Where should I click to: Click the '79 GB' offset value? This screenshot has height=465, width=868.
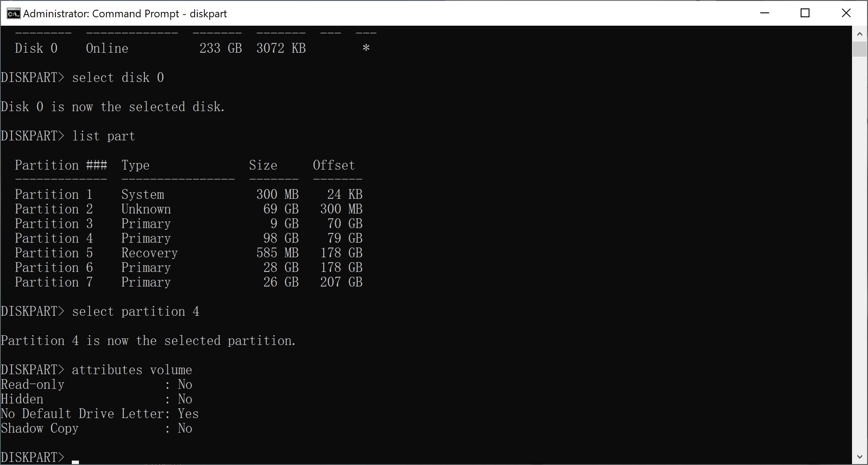tap(345, 238)
